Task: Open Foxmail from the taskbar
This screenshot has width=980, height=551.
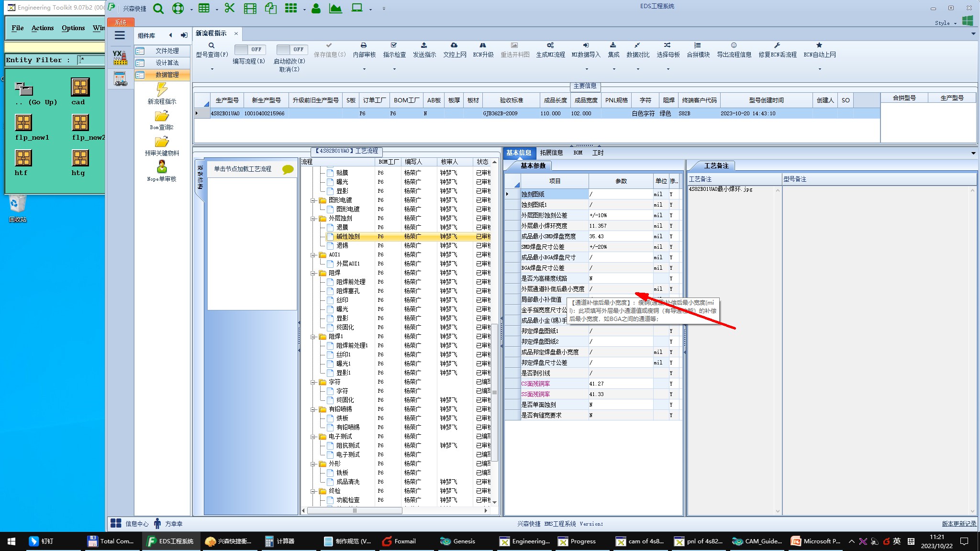Action: coord(400,541)
